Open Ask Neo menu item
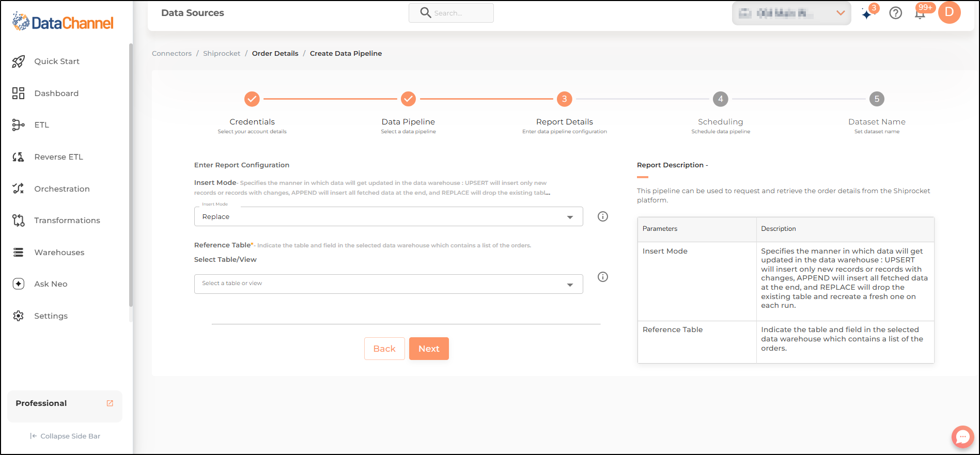980x455 pixels. (51, 284)
